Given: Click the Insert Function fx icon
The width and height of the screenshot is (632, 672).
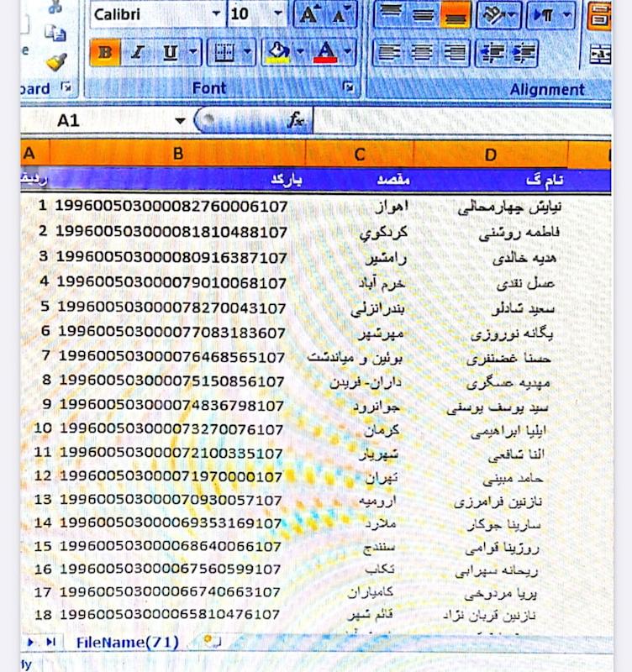Looking at the screenshot, I should tap(296, 120).
